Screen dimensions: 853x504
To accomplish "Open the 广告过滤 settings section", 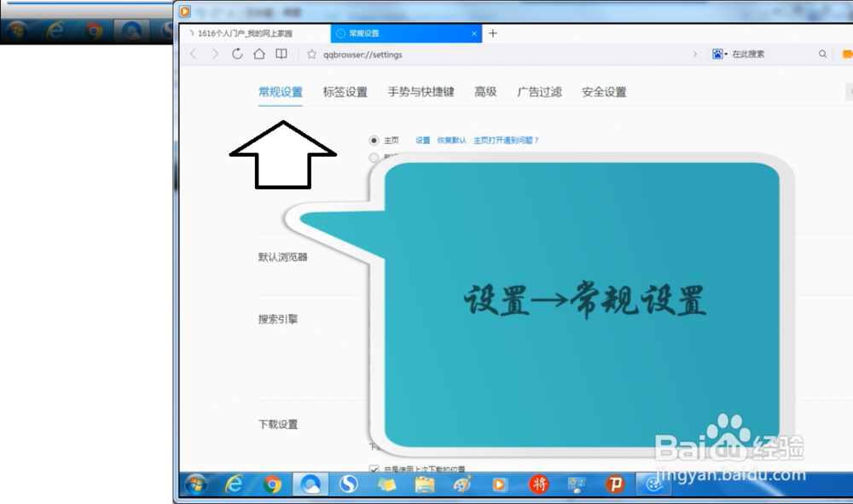I will click(x=539, y=92).
